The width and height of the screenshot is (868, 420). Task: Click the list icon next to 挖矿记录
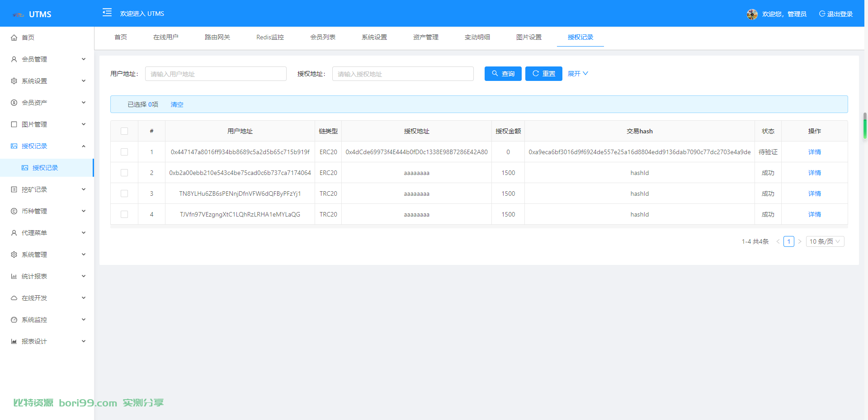click(x=14, y=189)
